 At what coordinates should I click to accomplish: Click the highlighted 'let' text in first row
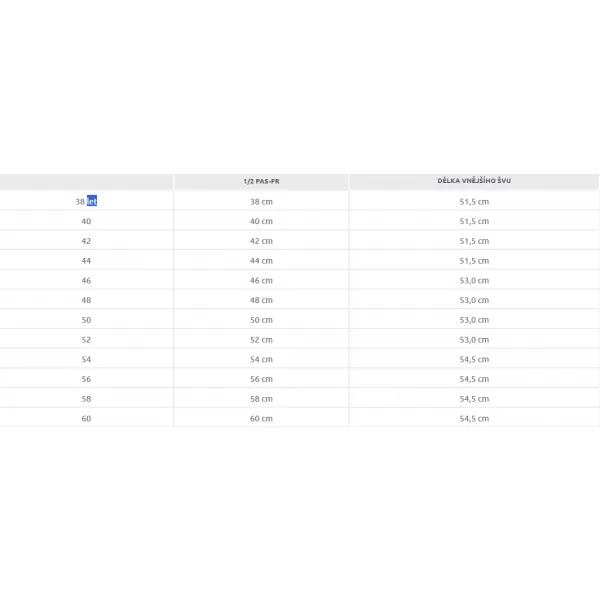(92, 201)
